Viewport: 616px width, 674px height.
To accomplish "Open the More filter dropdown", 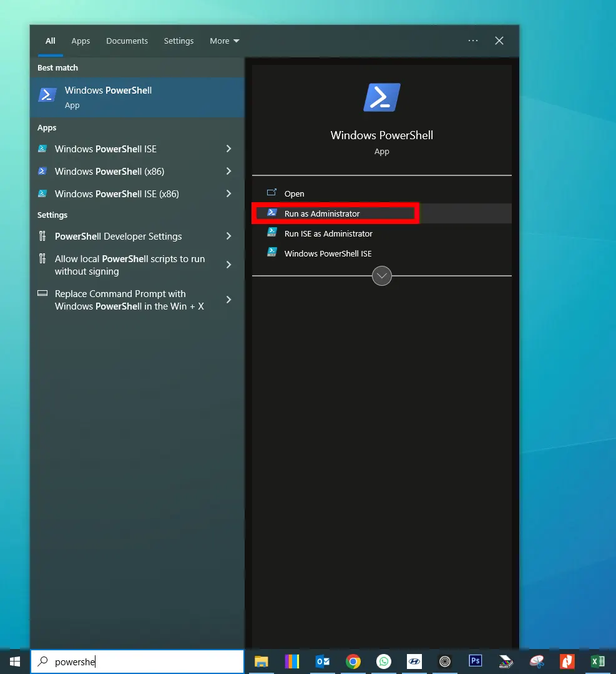I will click(x=225, y=41).
